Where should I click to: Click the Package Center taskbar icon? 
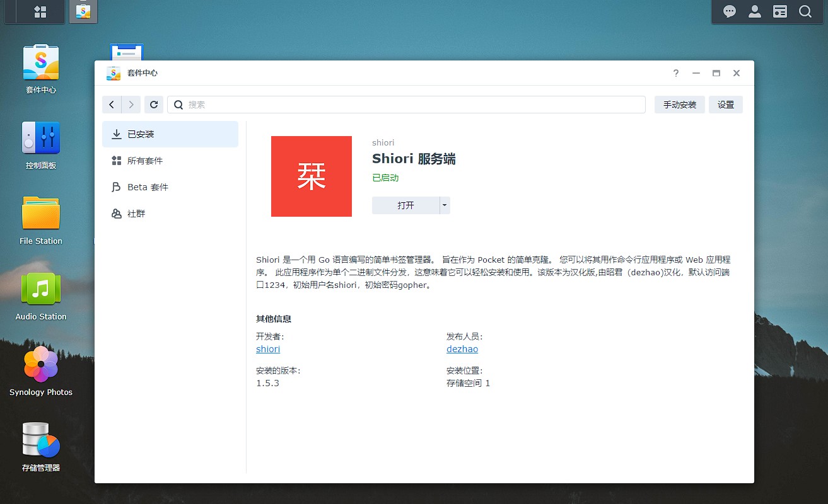(x=83, y=12)
